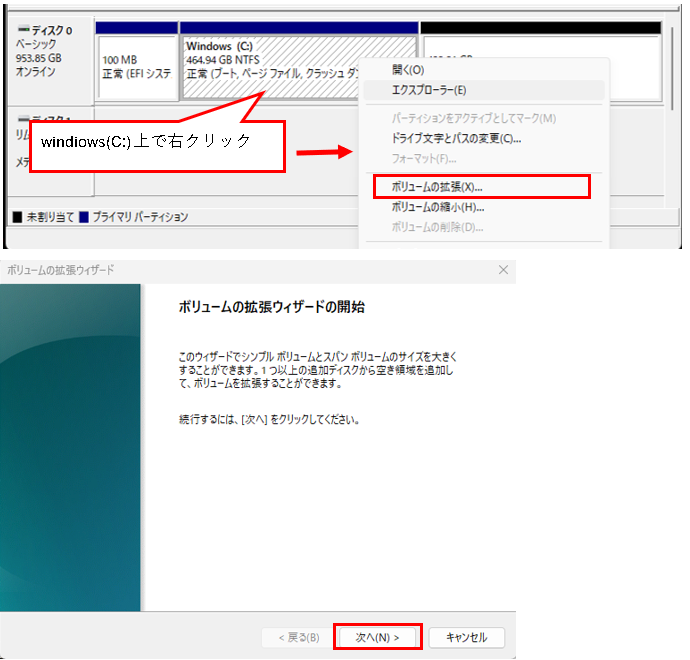This screenshot has width=690, height=660.
Task: Click the black 未割り当て legend swatch
Action: coord(17,217)
